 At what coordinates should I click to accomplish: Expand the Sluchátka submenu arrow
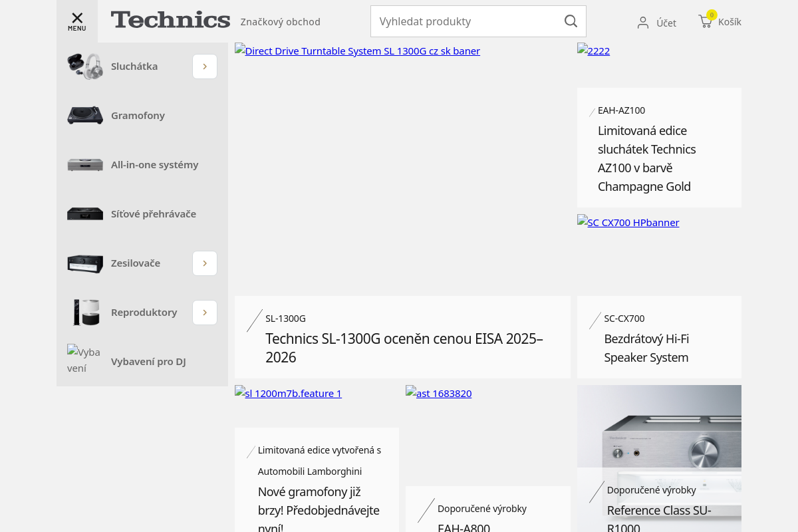(x=205, y=66)
